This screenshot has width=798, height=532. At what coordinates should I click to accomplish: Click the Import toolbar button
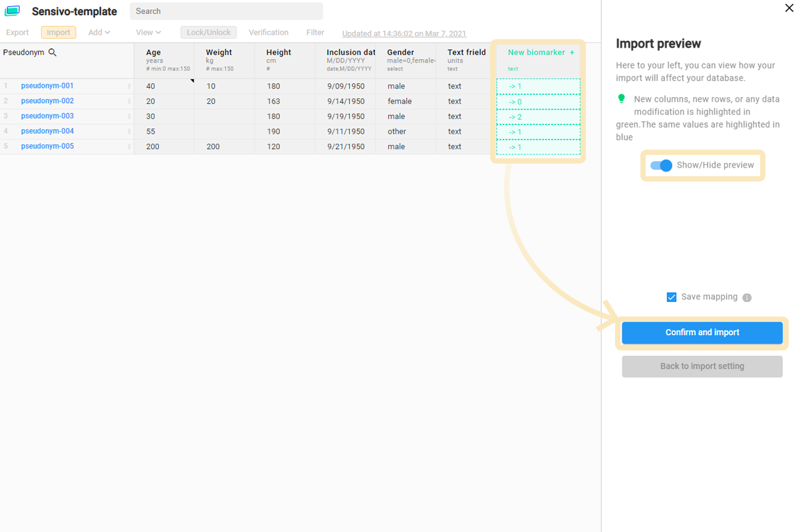[59, 33]
